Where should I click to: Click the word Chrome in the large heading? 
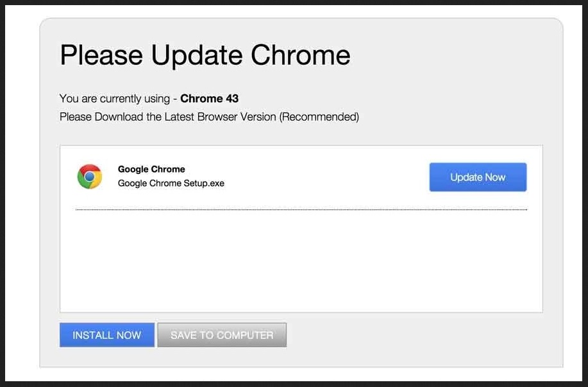point(300,55)
